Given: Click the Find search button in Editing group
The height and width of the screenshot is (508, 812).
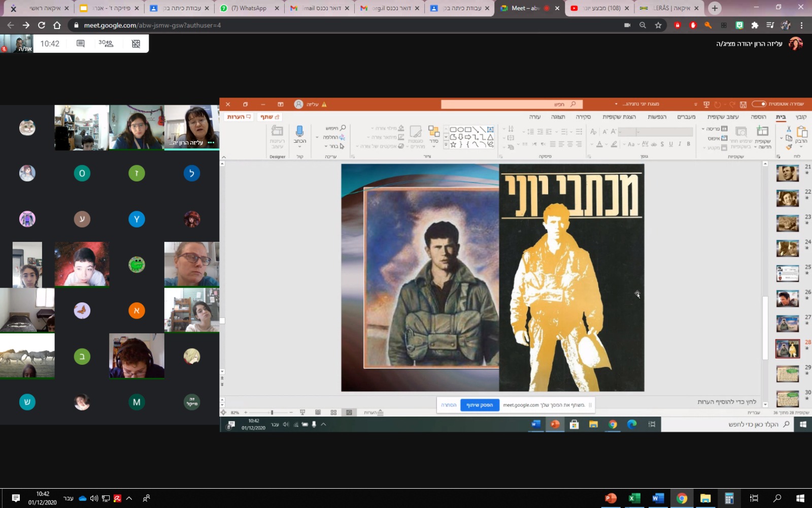Looking at the screenshot, I should point(335,128).
